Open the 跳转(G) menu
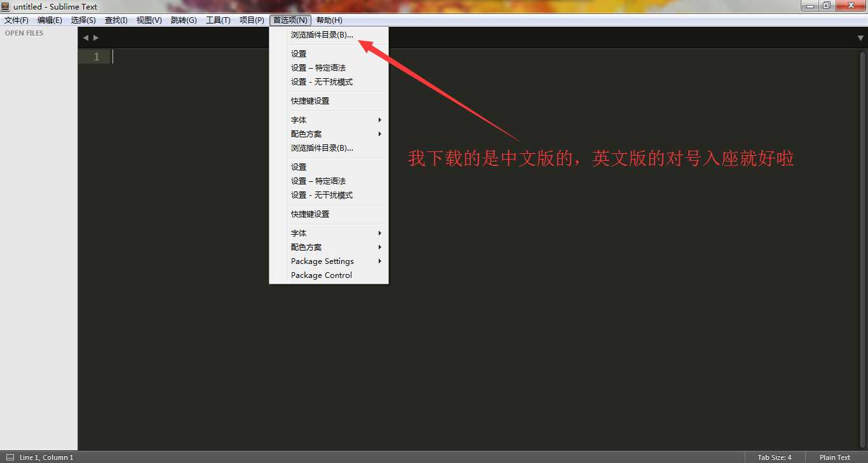This screenshot has height=463, width=868. pos(184,20)
